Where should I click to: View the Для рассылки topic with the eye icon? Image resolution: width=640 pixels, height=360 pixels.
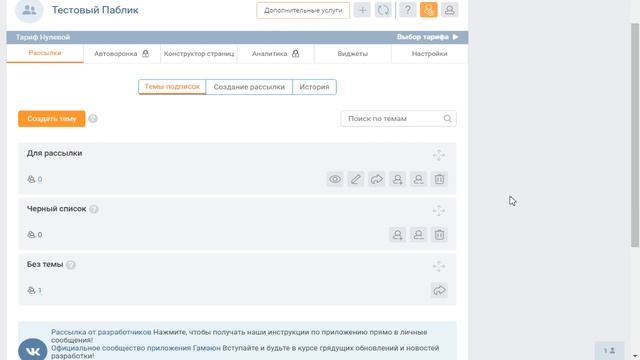tap(335, 179)
